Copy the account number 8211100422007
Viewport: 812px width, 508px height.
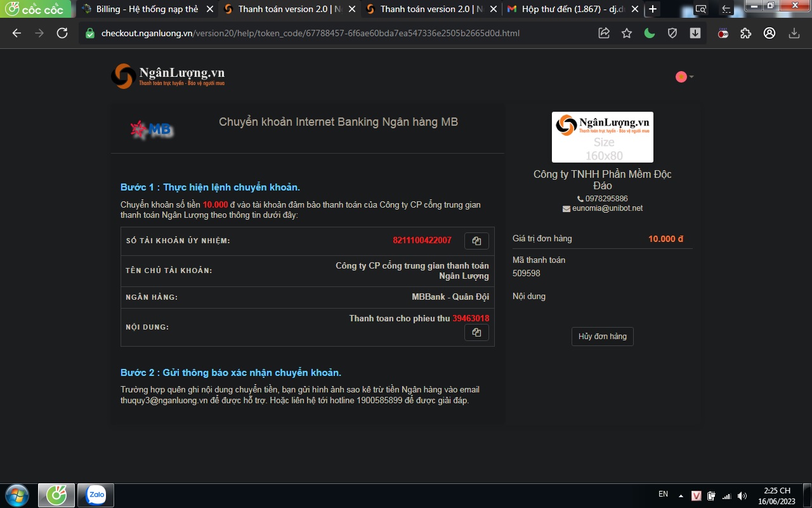(x=476, y=241)
